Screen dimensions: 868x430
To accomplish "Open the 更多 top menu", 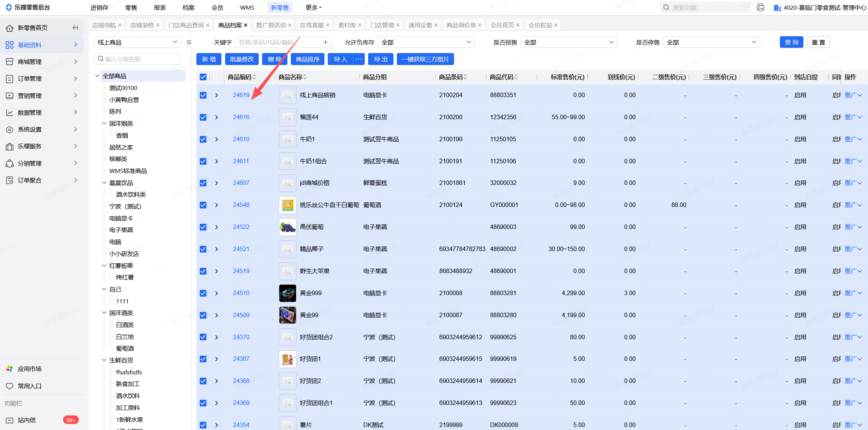I will tap(313, 7).
